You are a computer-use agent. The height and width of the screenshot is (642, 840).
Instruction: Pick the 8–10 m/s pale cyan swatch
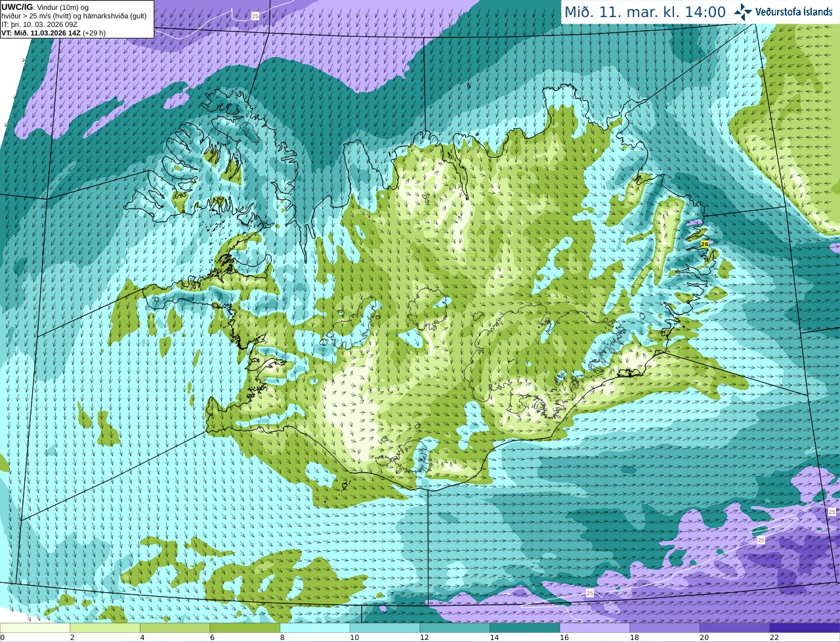click(314, 628)
